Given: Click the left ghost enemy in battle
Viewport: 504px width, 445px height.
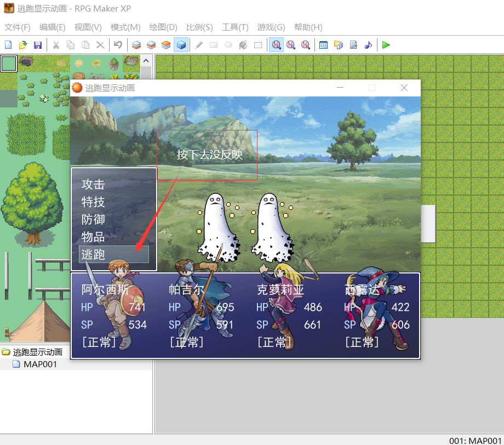Looking at the screenshot, I should [x=219, y=227].
